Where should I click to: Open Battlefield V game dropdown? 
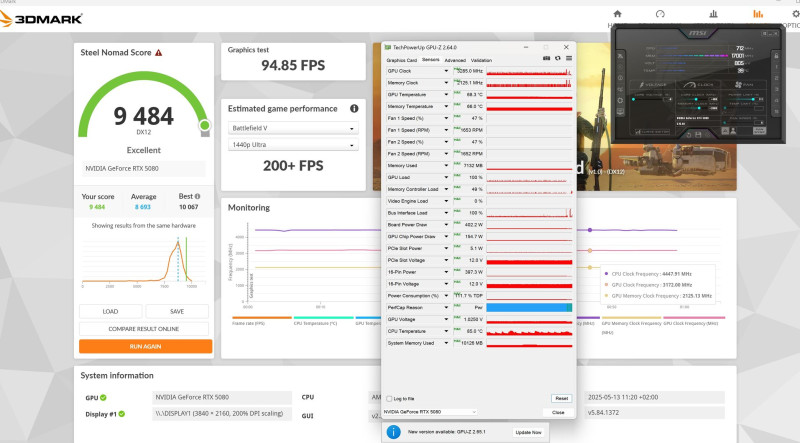[x=293, y=128]
